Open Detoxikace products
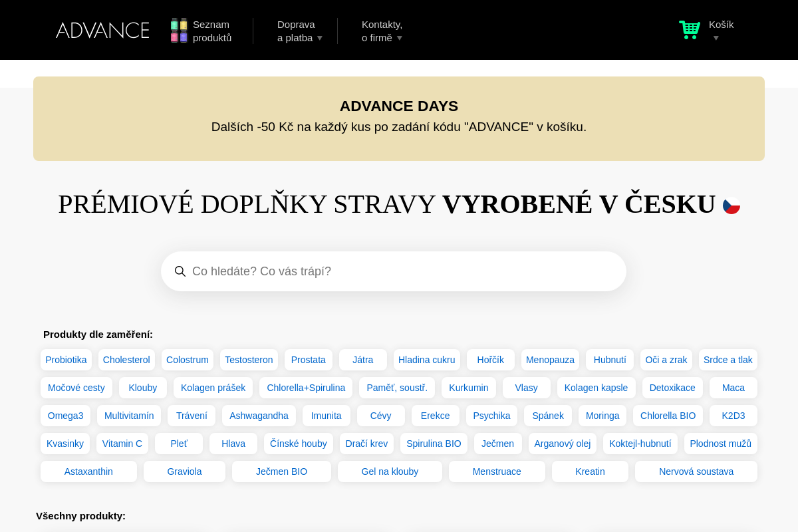 pos(672,388)
